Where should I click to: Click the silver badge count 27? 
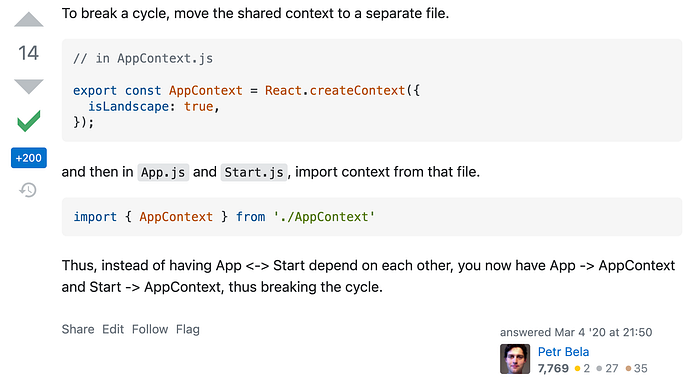[x=612, y=368]
